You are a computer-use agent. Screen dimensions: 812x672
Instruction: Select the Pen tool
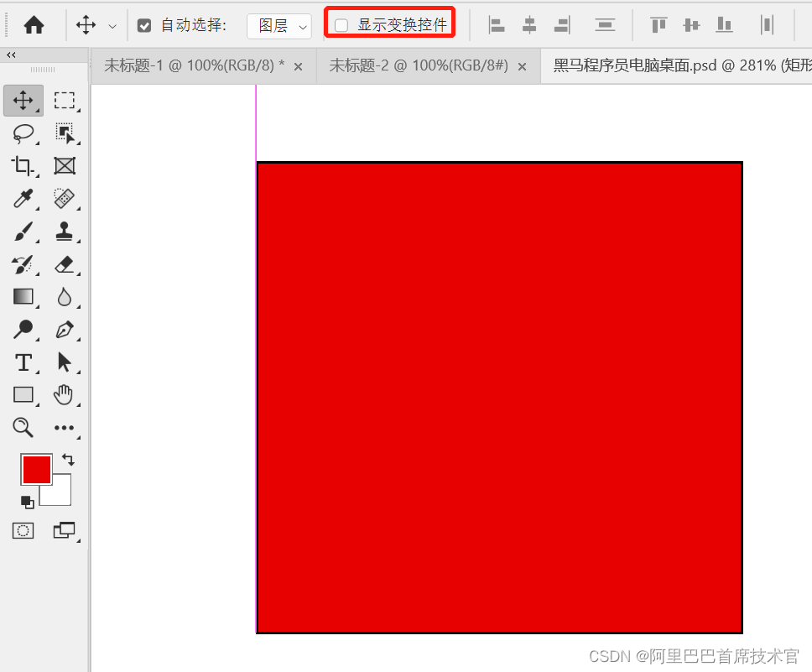(65, 330)
